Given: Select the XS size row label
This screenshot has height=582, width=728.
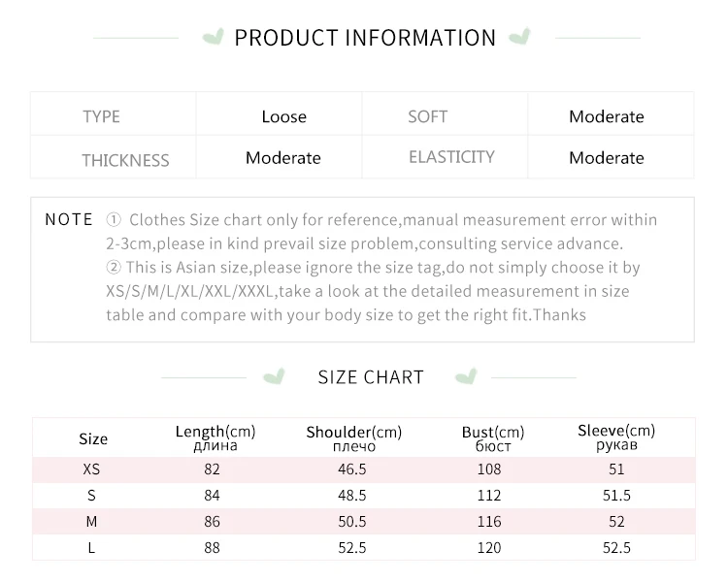Looking at the screenshot, I should coord(91,469).
